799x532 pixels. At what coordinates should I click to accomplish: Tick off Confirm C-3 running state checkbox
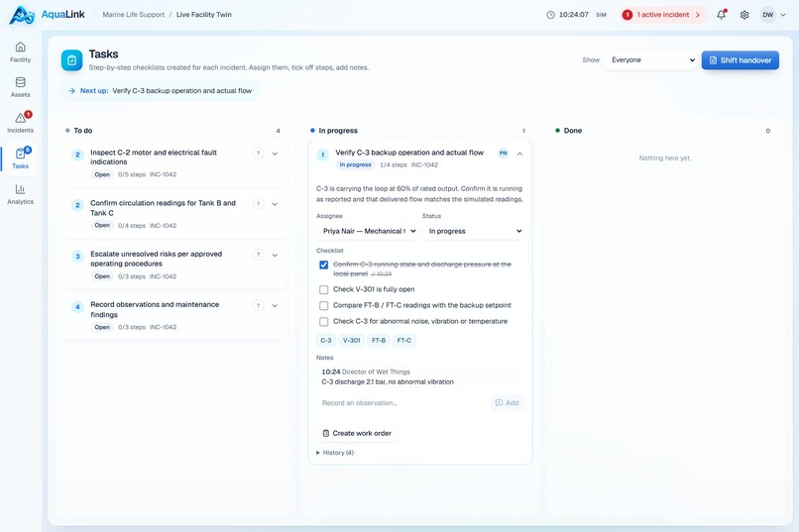pos(323,265)
